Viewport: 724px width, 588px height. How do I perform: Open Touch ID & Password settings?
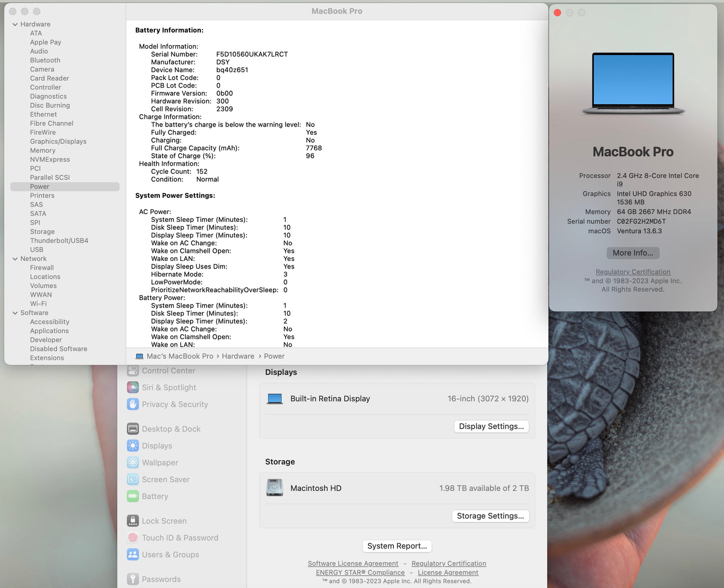point(180,537)
